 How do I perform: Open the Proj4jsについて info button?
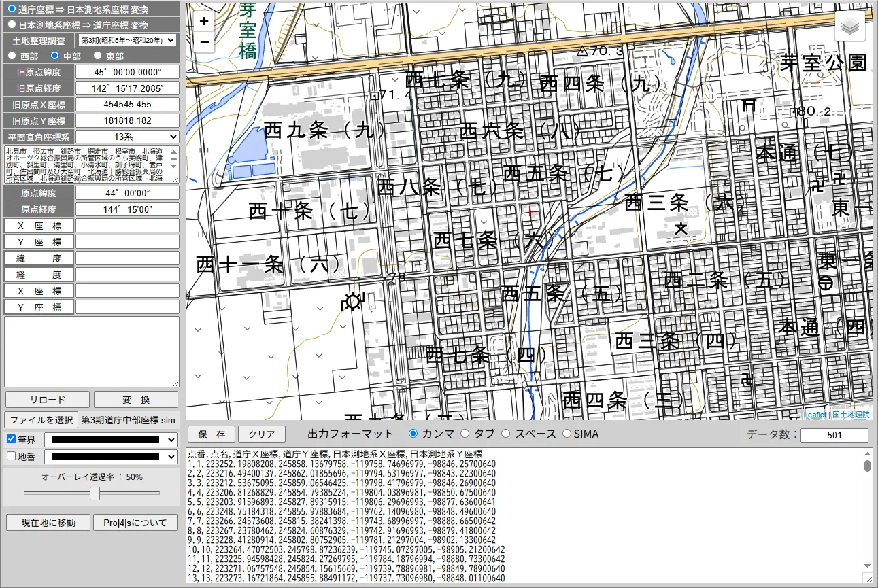[135, 523]
